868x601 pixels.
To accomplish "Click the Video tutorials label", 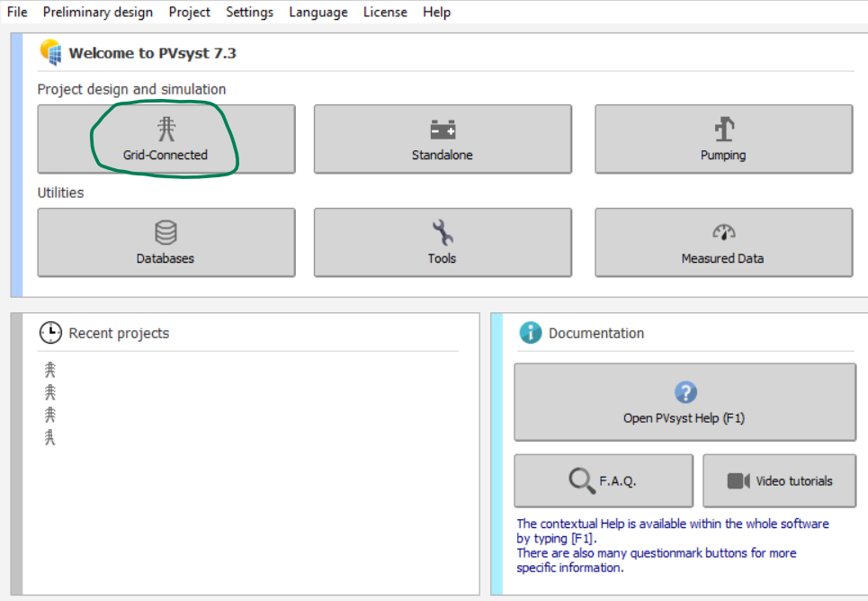I will point(794,480).
